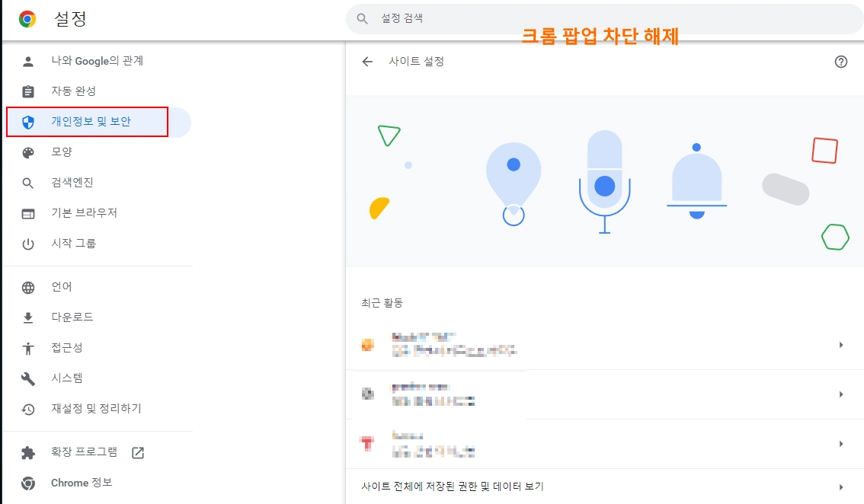The height and width of the screenshot is (504, 864).
Task: Click the 모양 palette icon in sidebar
Action: click(x=29, y=152)
